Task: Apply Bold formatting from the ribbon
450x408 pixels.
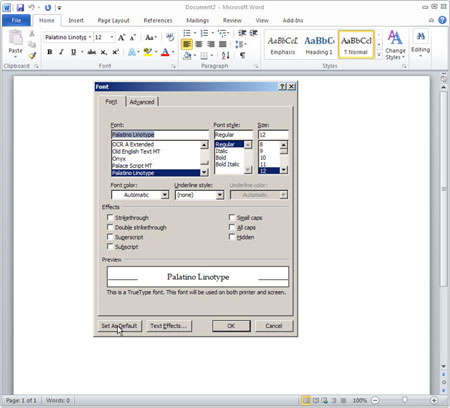Action: [50, 52]
